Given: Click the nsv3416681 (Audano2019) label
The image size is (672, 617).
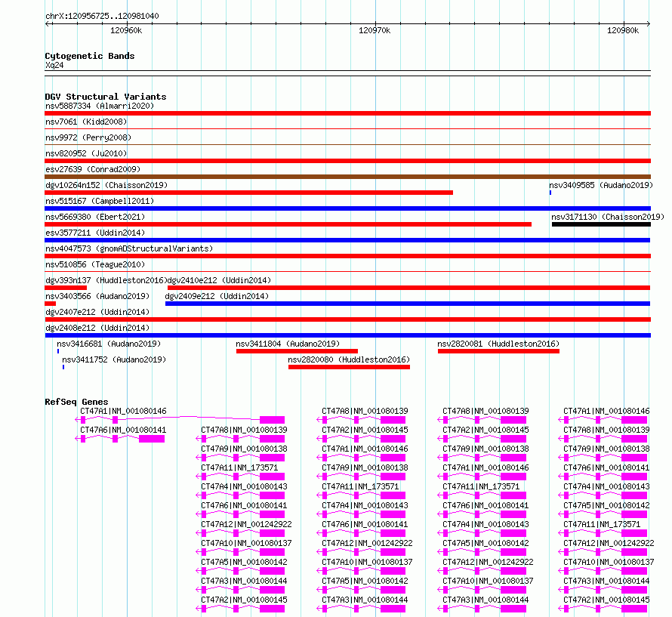Looking at the screenshot, I should click(109, 344).
